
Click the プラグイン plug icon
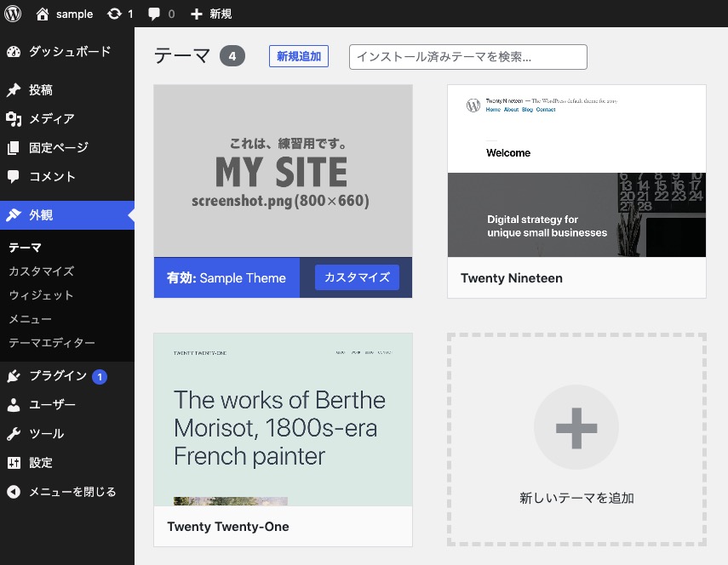point(14,376)
